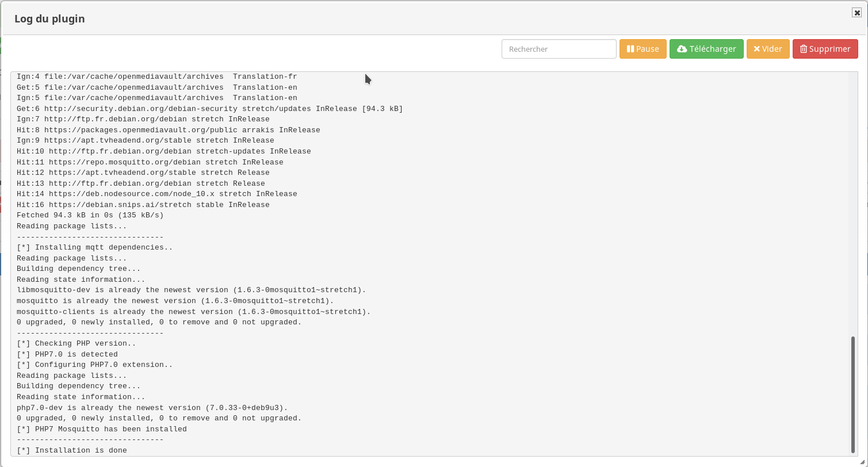Click the Hit:12 apt.tvheadend.org Release line
This screenshot has height=467, width=868.
tap(143, 173)
